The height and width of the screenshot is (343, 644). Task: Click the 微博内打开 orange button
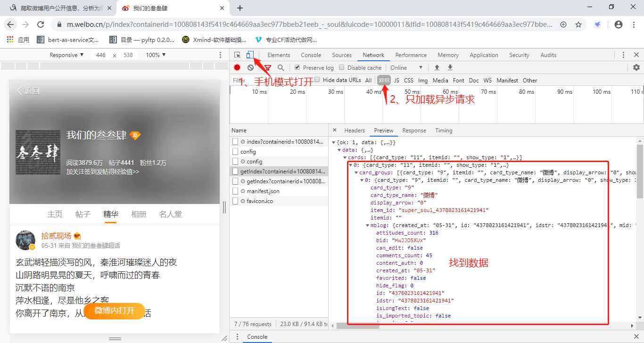pyautogui.click(x=115, y=311)
